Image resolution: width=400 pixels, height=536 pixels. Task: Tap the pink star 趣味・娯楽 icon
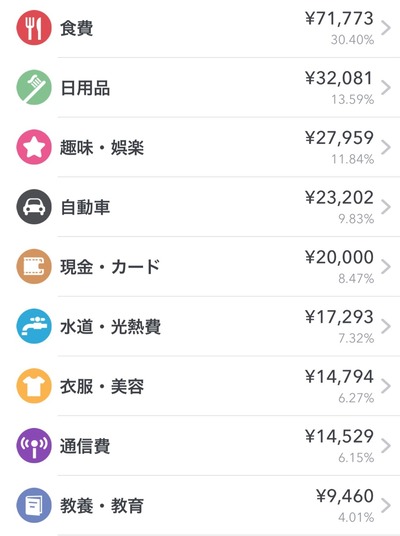pos(34,147)
